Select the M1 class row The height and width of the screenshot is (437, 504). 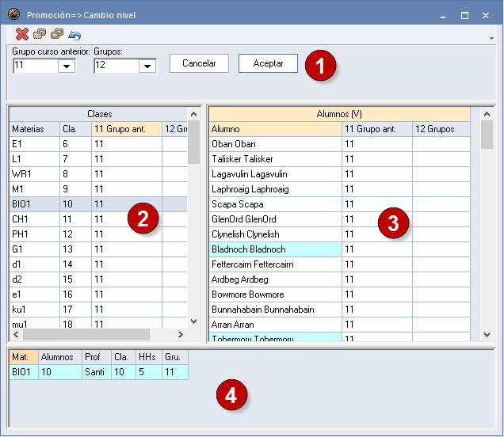99,189
